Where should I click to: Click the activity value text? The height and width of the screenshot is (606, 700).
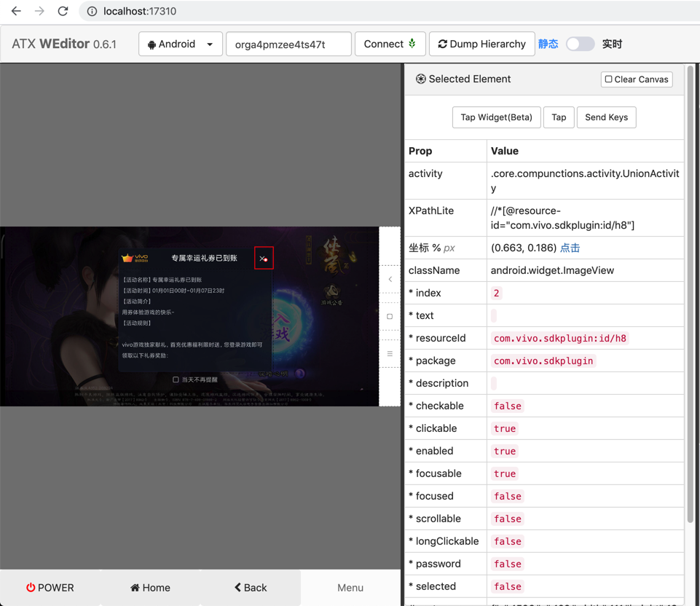pos(585,181)
